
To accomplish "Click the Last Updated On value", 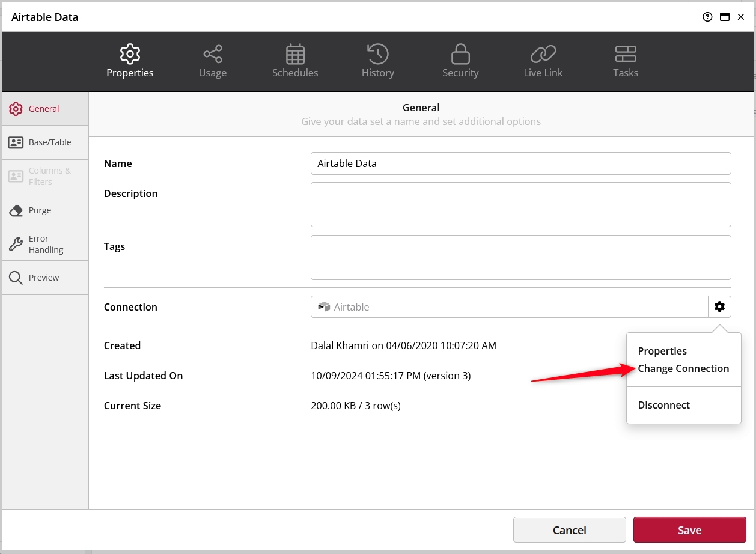I will [391, 376].
